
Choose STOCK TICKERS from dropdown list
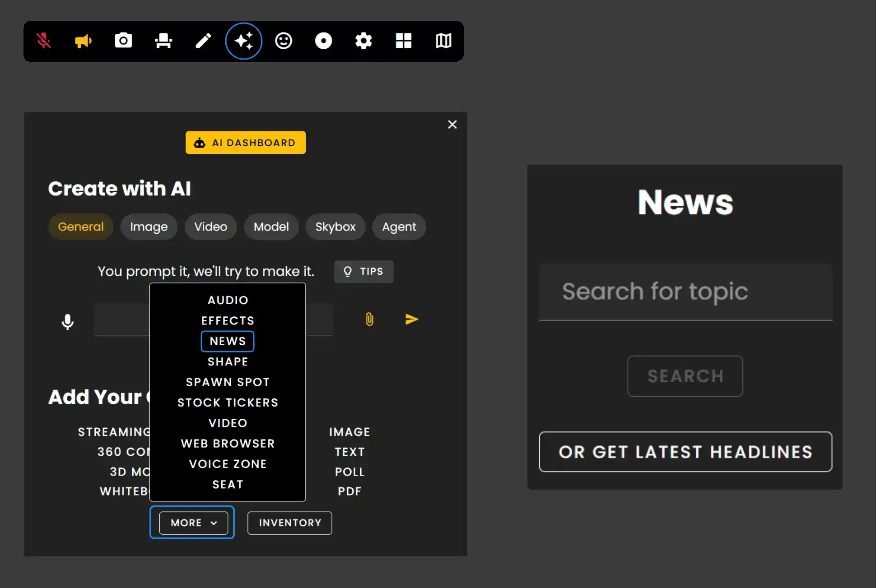[x=228, y=403]
